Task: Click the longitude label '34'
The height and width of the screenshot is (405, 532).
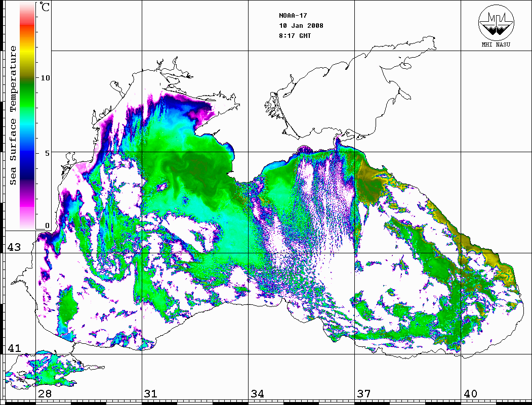Action: [x=257, y=394]
